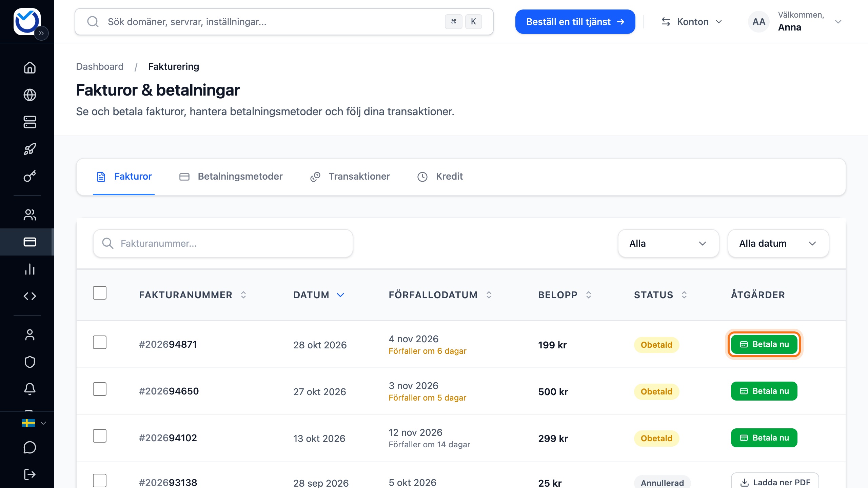Click Betala nu for the 500 kr invoice
Screen dimensions: 868x488
coord(764,391)
